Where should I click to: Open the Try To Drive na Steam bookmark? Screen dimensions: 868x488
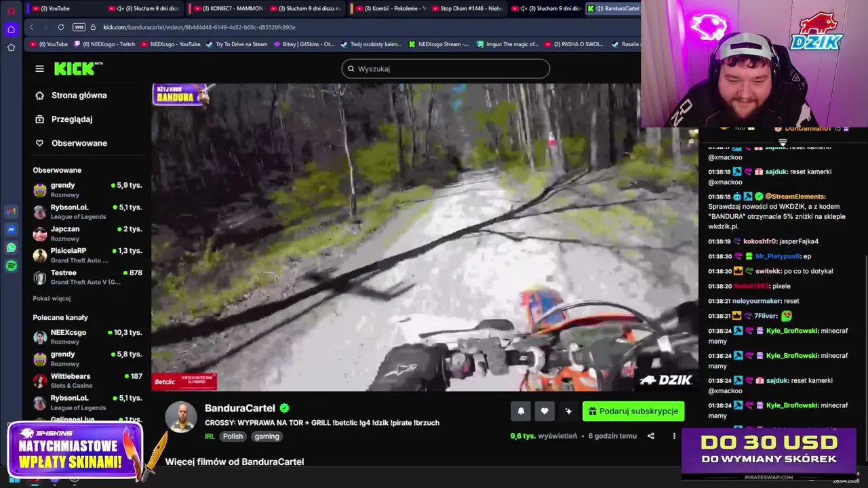(x=237, y=44)
